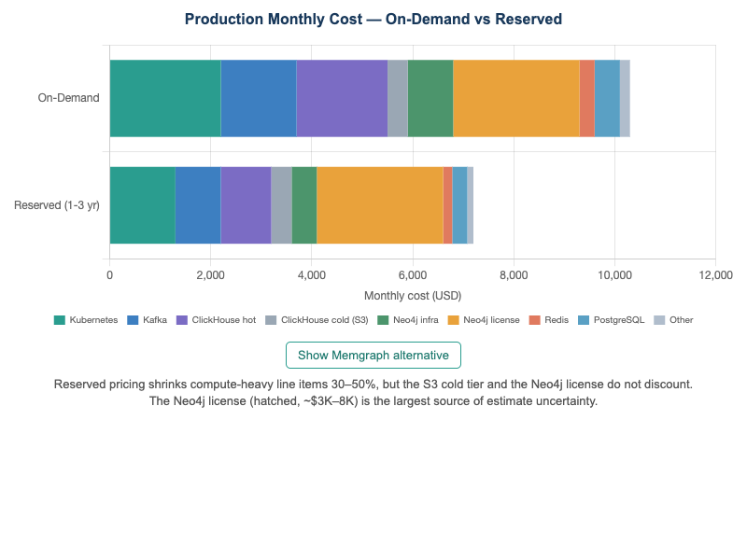Toggle the PostgreSQL legend swatch

click(x=584, y=320)
